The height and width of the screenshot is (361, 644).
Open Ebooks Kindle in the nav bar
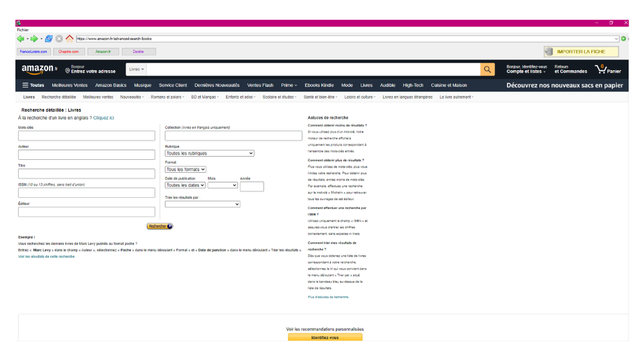point(319,85)
